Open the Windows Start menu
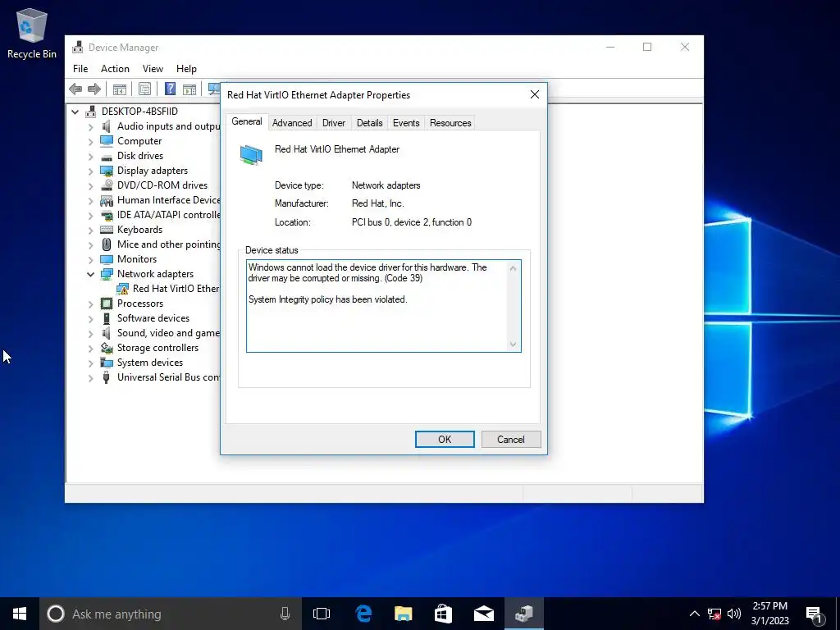This screenshot has height=630, width=840. coord(20,614)
